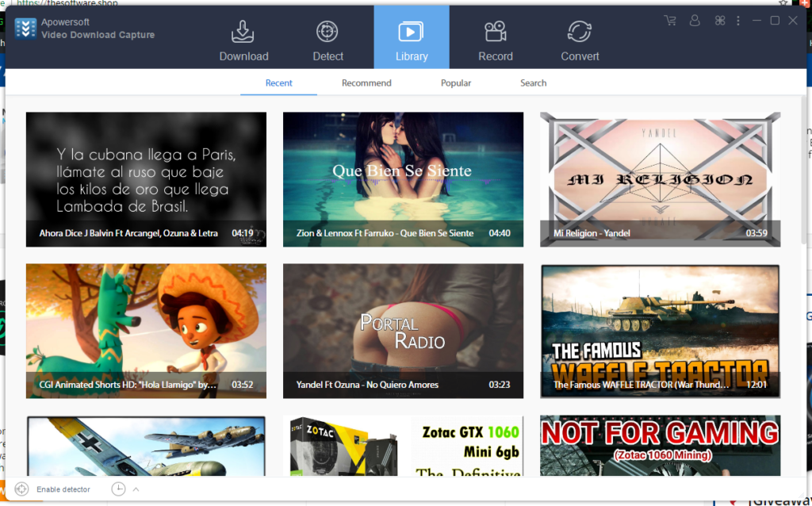Image resolution: width=812 pixels, height=506 pixels.
Task: Open Yandel Ft Ozuna No Quiero Amores thumbnail
Action: (x=403, y=331)
